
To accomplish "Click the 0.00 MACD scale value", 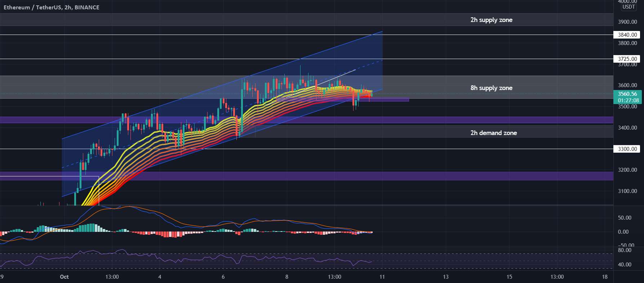I will tap(623, 232).
